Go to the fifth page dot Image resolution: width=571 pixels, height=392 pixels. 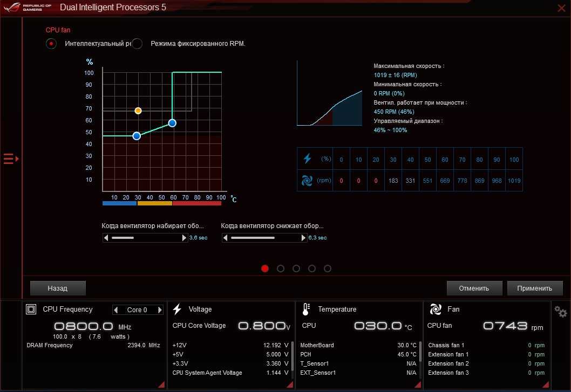pos(328,269)
